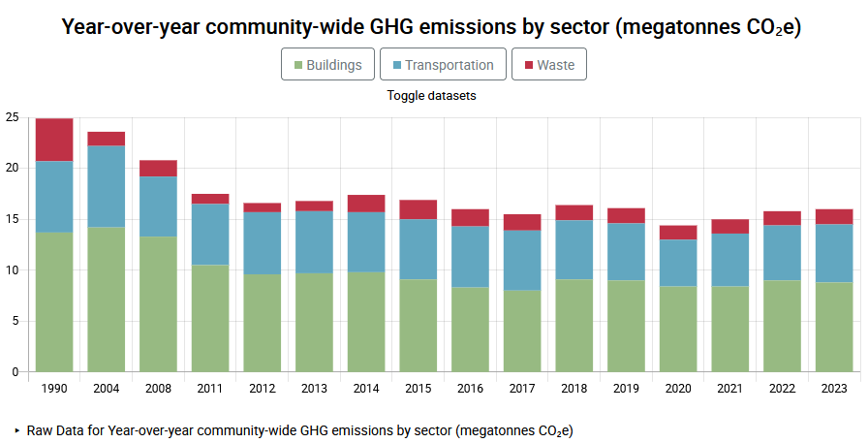Screen dimensions: 868x443
Task: Click the 10 y-axis label
Action: coord(13,270)
